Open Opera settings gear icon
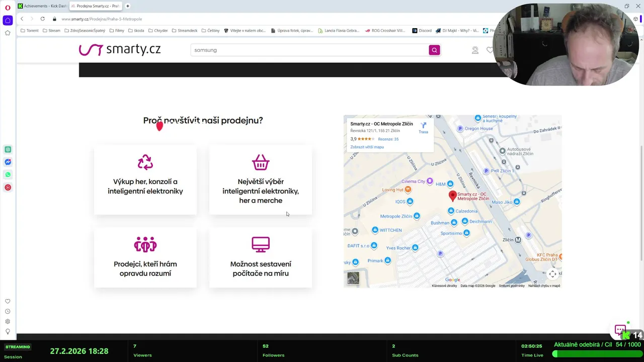 (8, 321)
